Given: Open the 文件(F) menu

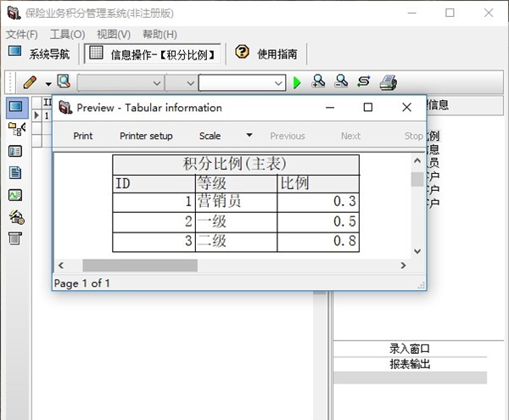Looking at the screenshot, I should pos(22,35).
